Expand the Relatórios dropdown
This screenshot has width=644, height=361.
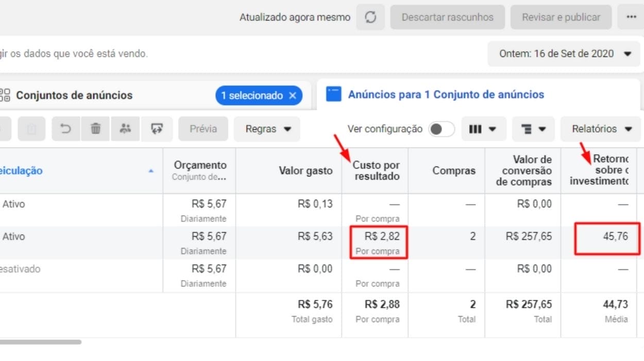[x=601, y=129]
